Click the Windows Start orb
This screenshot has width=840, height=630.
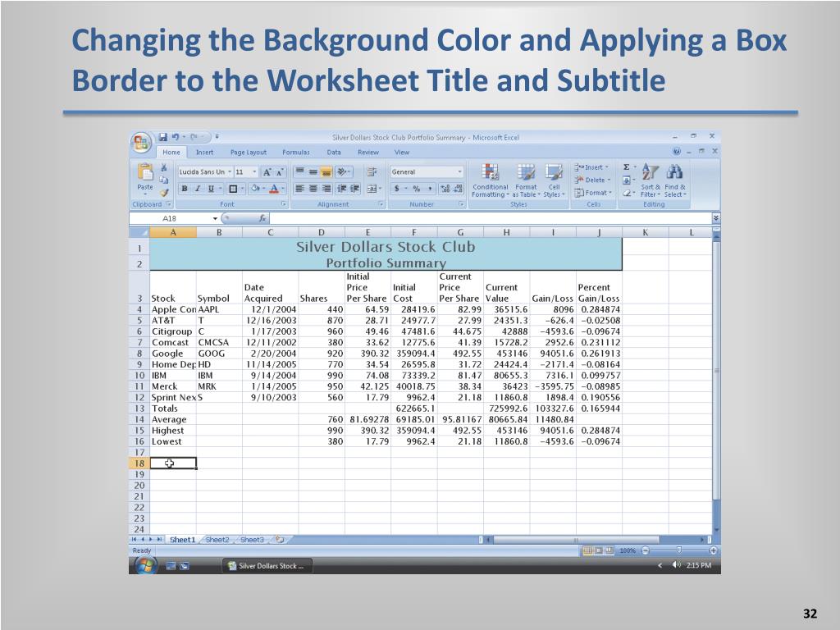pyautogui.click(x=144, y=565)
